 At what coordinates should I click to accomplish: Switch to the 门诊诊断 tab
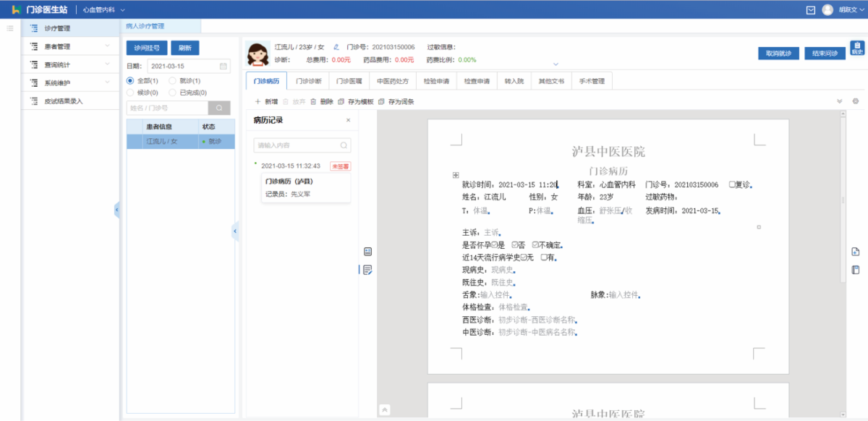309,82
